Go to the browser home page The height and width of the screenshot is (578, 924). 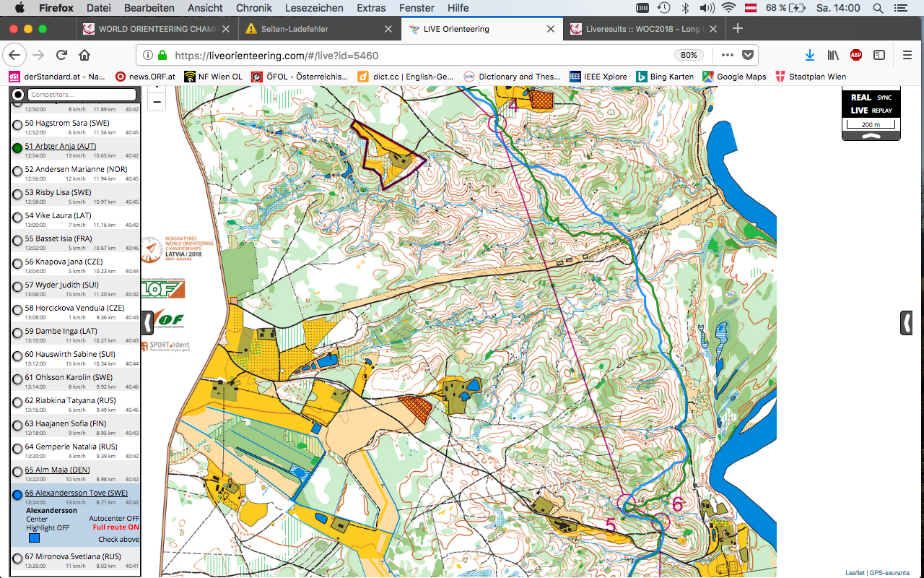pyautogui.click(x=84, y=55)
